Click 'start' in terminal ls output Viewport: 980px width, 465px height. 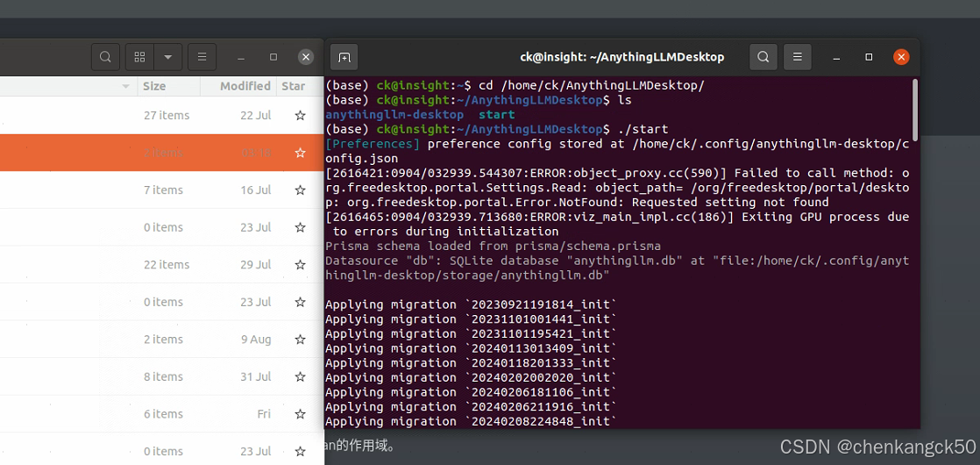pyautogui.click(x=496, y=115)
